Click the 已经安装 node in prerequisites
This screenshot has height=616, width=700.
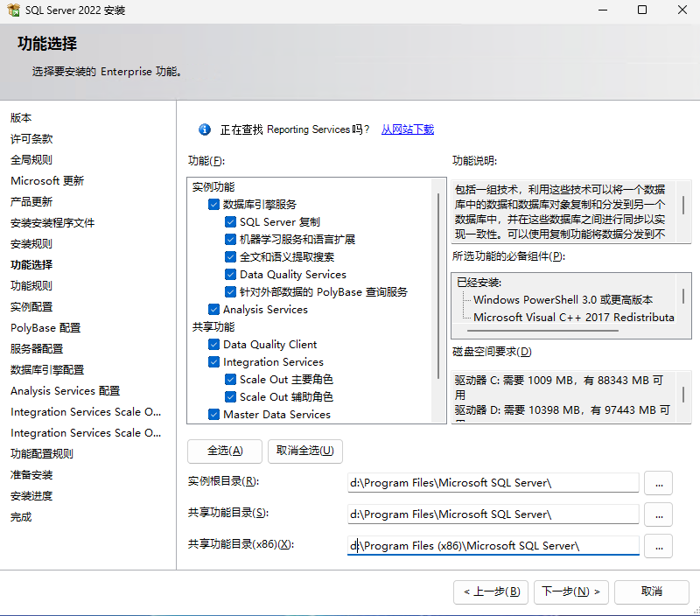(x=479, y=282)
